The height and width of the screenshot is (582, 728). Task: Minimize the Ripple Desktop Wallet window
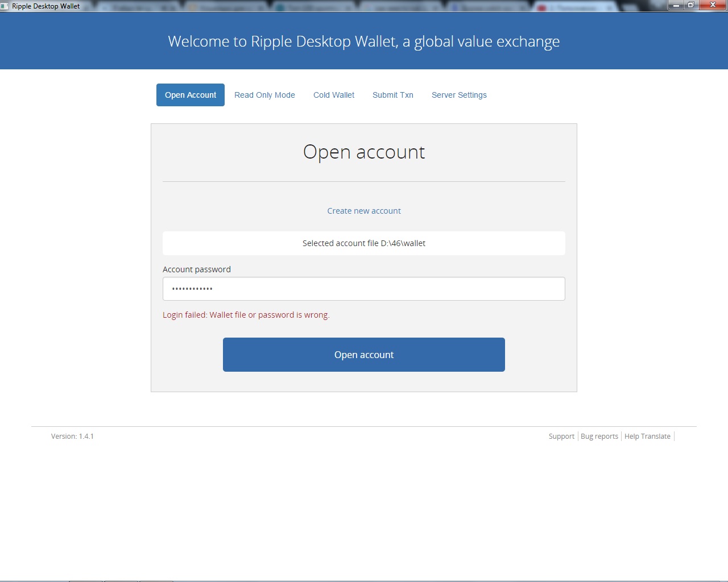[x=676, y=5]
